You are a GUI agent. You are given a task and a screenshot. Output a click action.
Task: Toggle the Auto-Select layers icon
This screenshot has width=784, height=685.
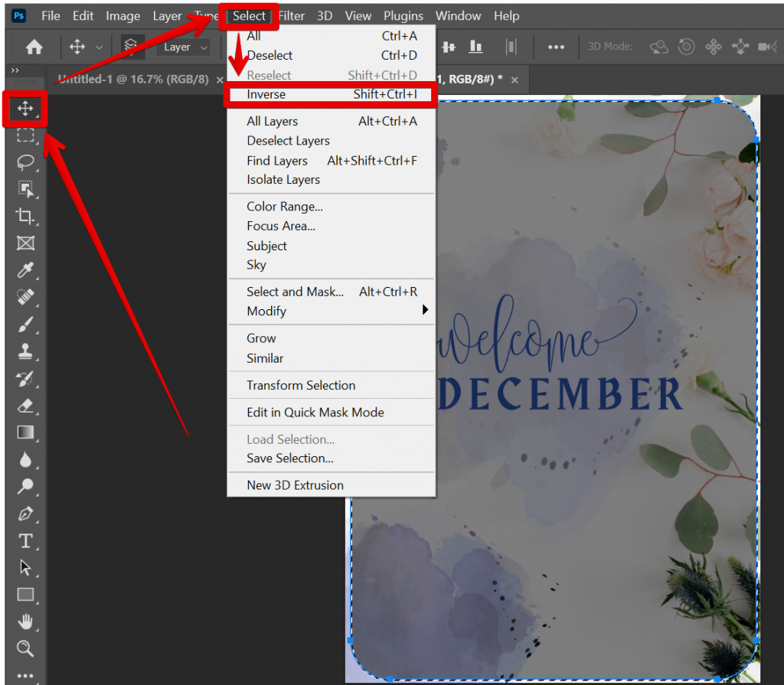coord(132,47)
